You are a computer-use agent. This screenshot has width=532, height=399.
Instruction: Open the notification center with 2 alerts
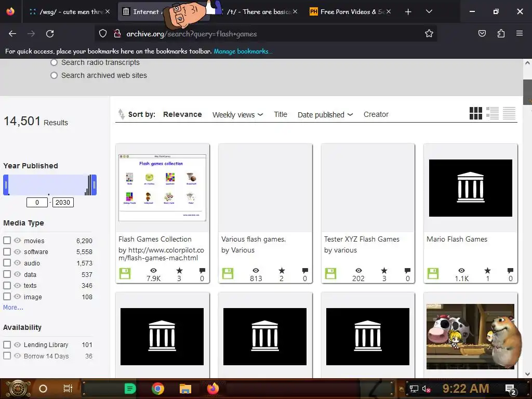click(511, 389)
